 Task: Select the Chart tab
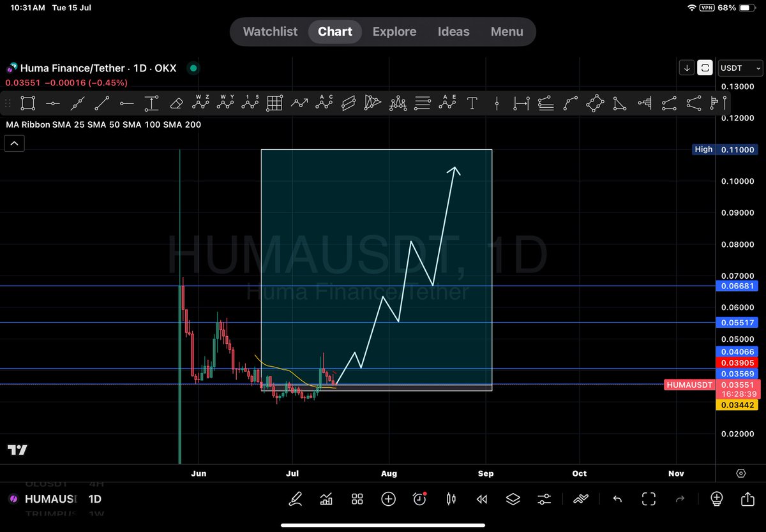point(335,31)
